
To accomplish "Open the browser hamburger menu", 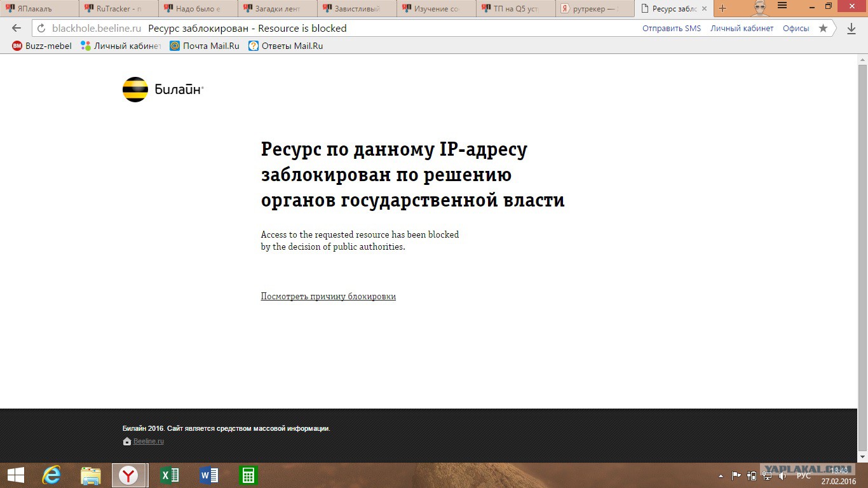I will (782, 6).
